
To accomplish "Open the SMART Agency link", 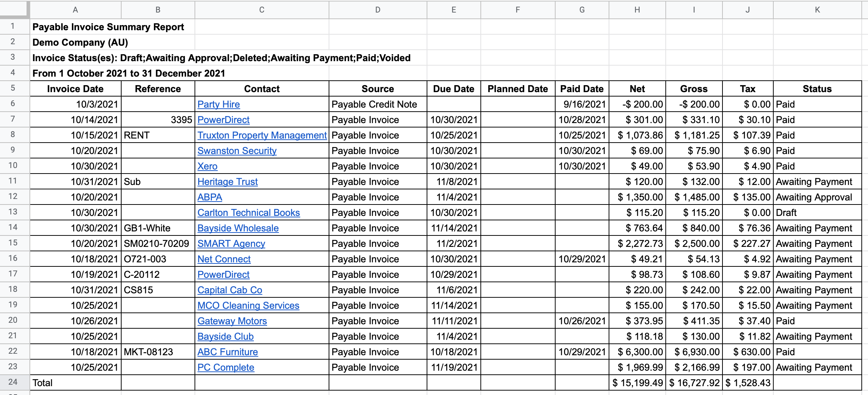I will [x=231, y=244].
